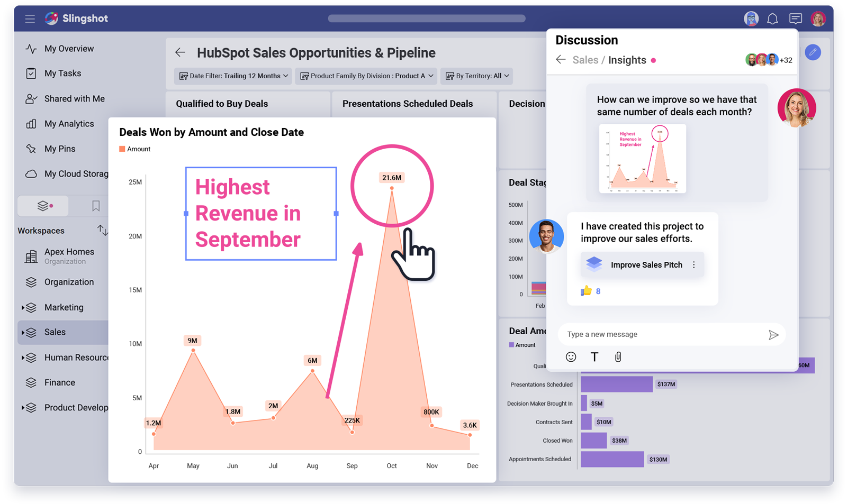
Task: Click the cloud storage icon
Action: point(31,174)
